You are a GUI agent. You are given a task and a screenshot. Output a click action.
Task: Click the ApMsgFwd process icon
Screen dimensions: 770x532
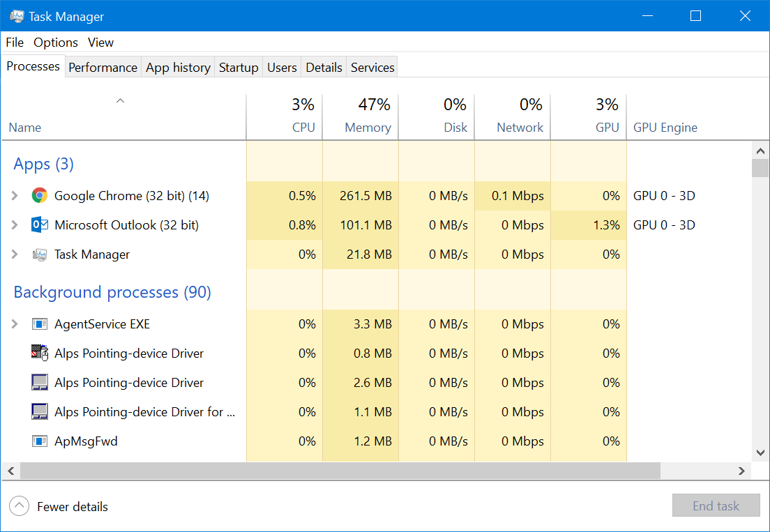tap(40, 441)
